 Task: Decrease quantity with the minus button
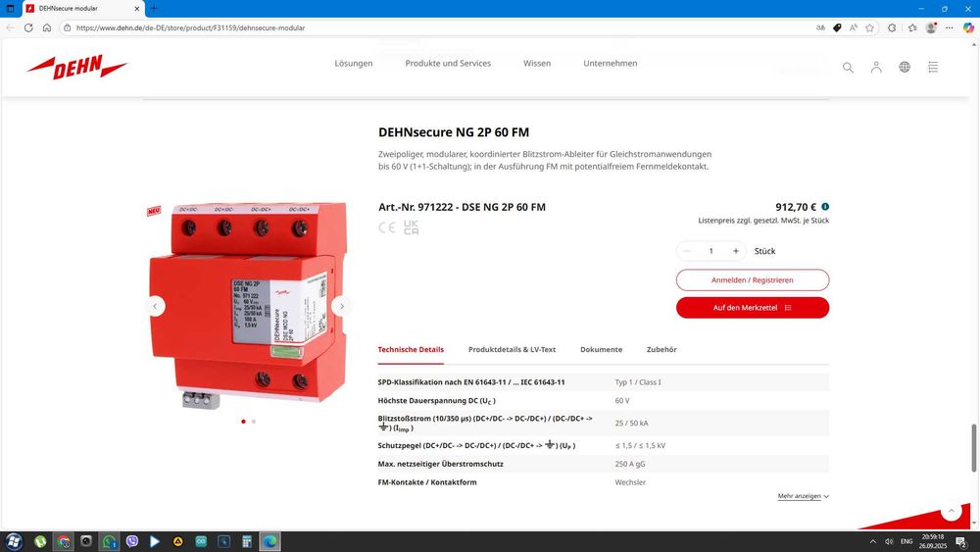coord(687,251)
